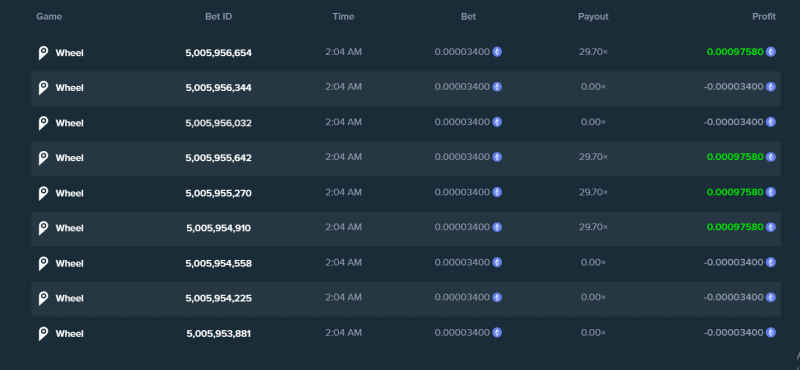Select 29.70× payout in row 5,005,956,654

tap(593, 52)
